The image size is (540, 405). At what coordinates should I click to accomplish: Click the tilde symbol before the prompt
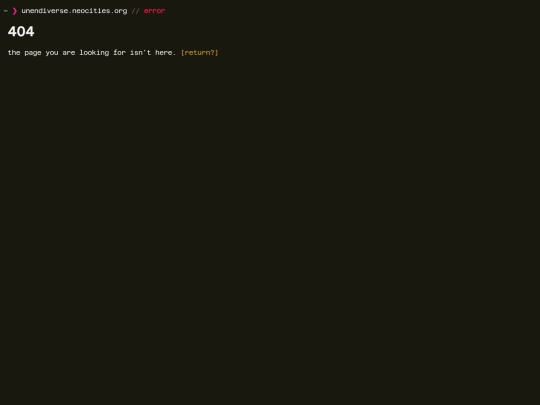pyautogui.click(x=6, y=11)
